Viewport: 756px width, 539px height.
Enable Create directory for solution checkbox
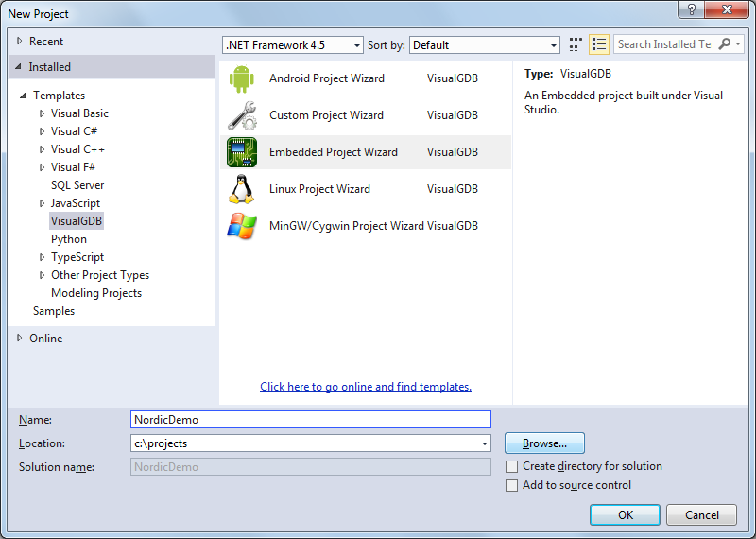click(511, 466)
